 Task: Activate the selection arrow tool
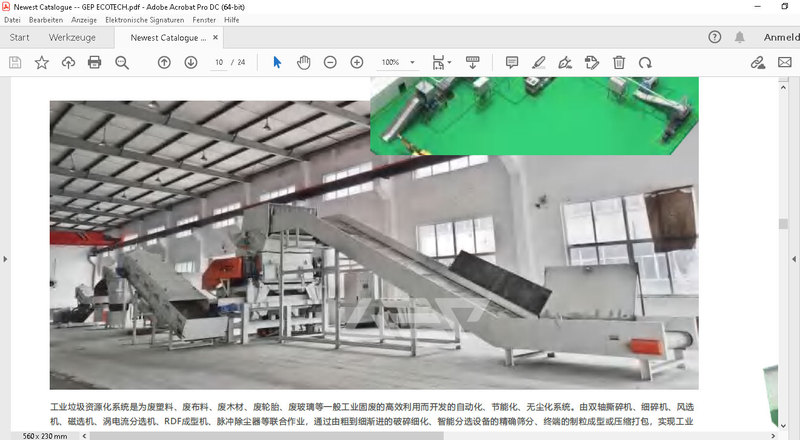click(277, 62)
